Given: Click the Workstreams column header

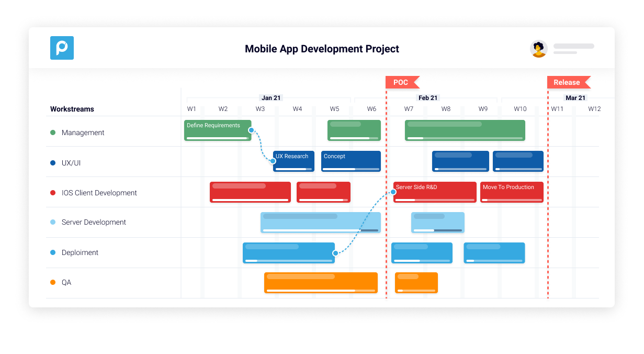Looking at the screenshot, I should (72, 109).
